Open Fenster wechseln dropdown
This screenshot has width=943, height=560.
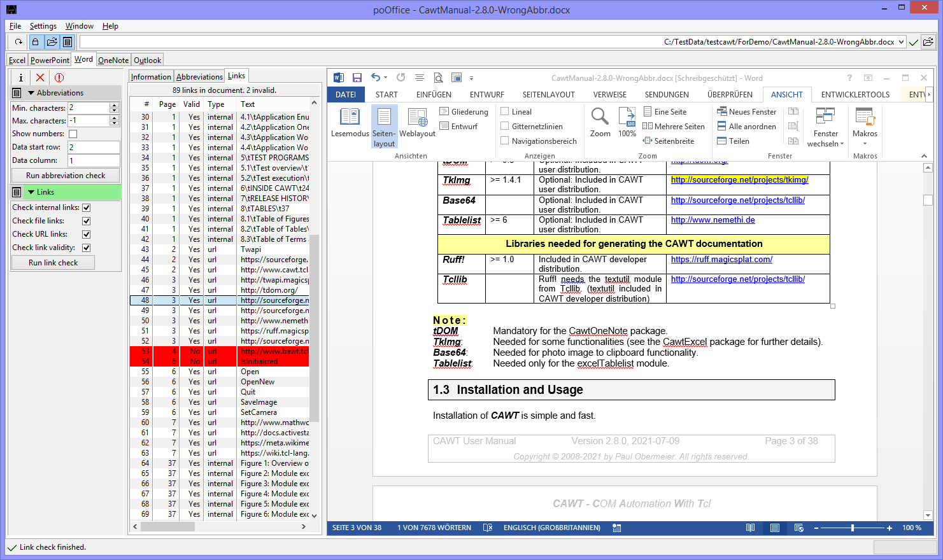(825, 127)
